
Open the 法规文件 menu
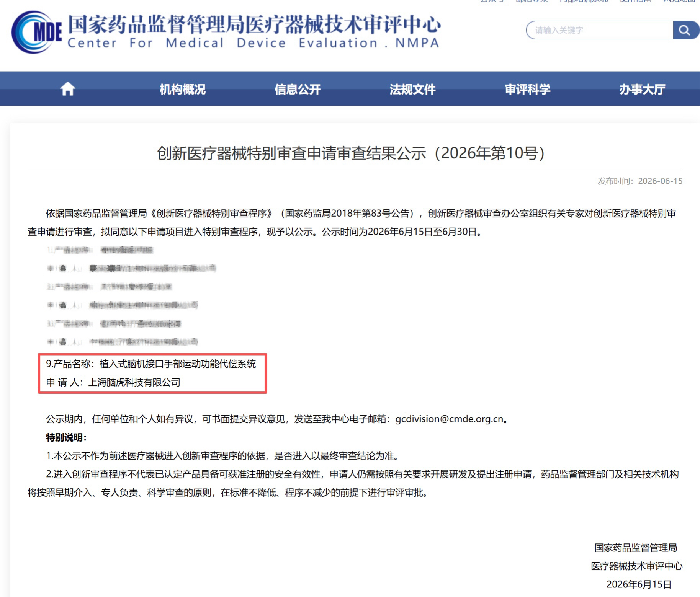[x=412, y=89]
